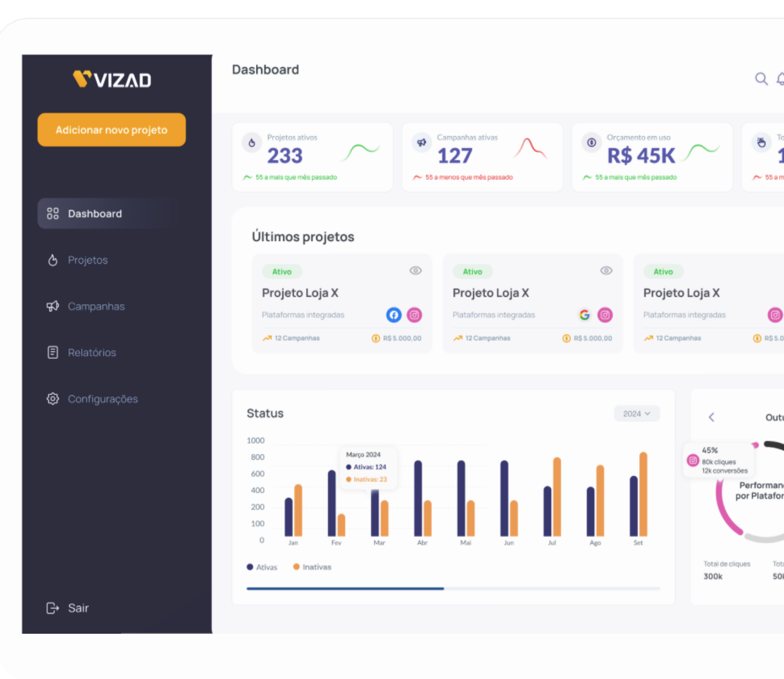
Task: Open the search icon in the top bar
Action: 761,78
